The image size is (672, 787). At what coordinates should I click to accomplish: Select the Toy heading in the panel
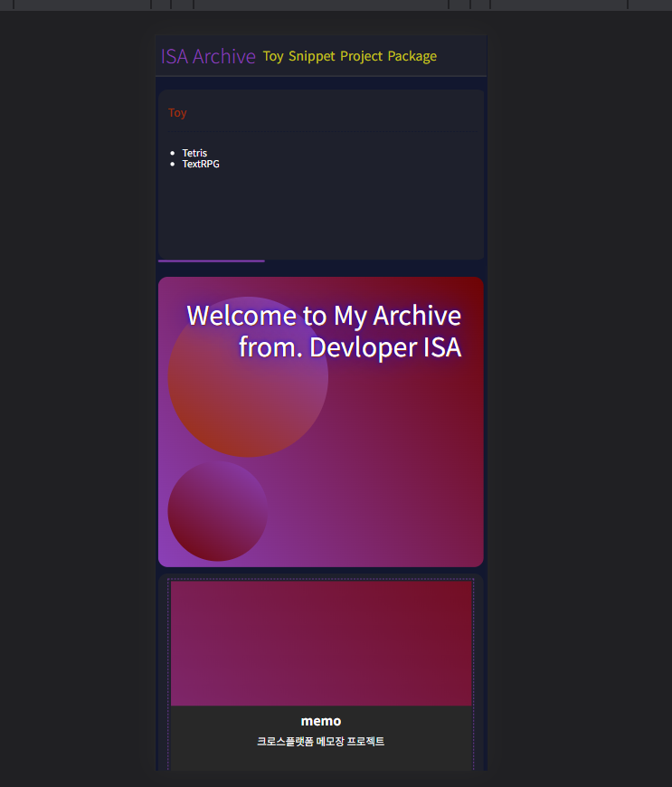point(177,112)
